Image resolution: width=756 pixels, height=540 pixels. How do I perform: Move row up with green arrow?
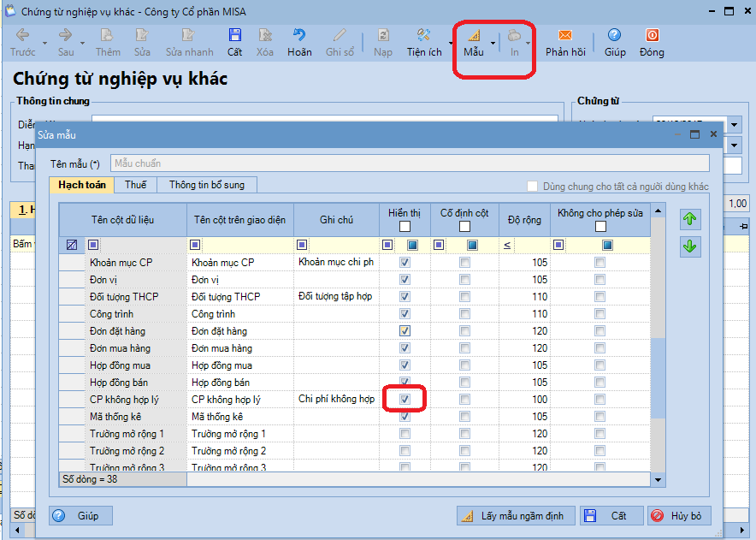pyautogui.click(x=690, y=219)
